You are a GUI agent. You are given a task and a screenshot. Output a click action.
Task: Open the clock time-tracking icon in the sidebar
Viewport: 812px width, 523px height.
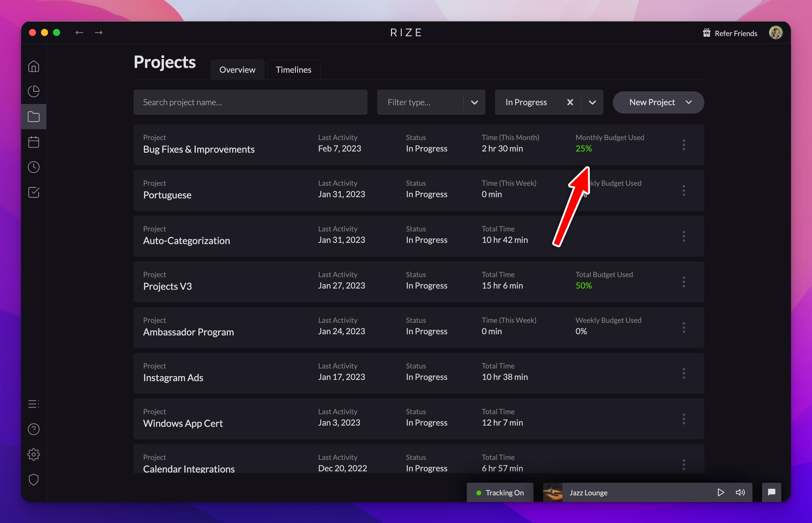[34, 167]
